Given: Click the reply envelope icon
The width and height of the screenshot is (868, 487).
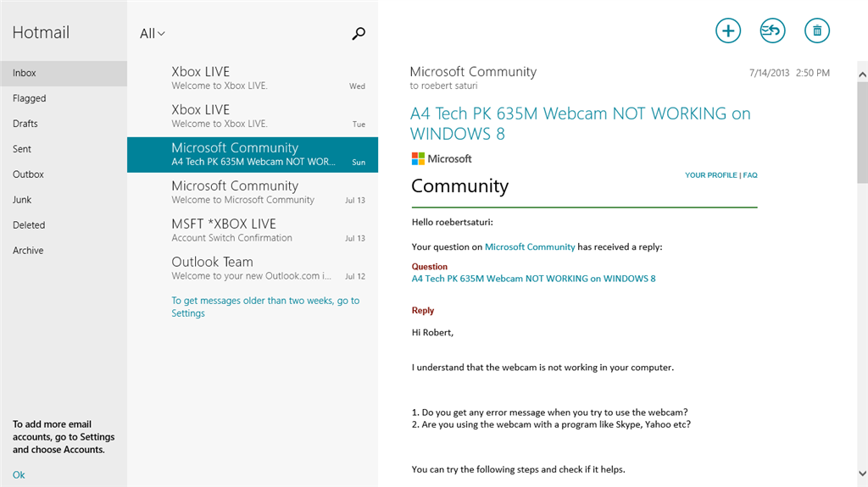Looking at the screenshot, I should tap(772, 30).
